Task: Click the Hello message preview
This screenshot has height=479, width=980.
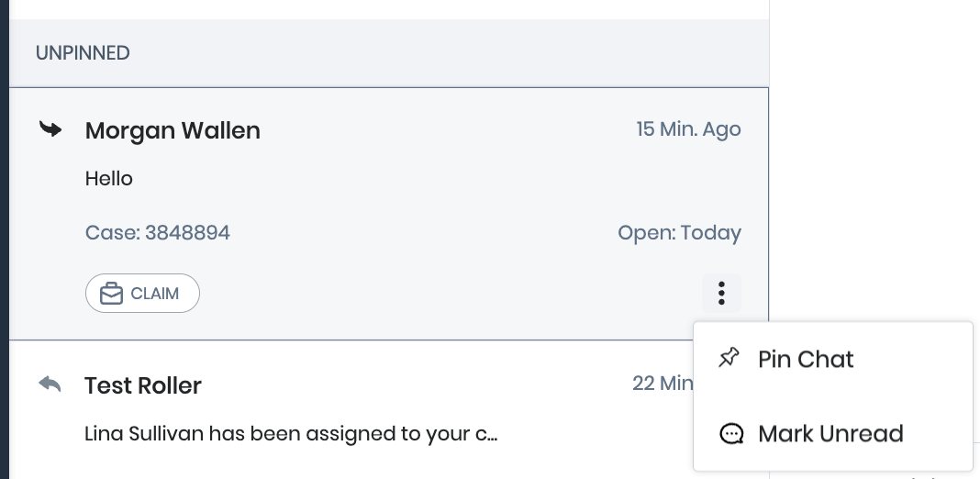Action: point(109,179)
